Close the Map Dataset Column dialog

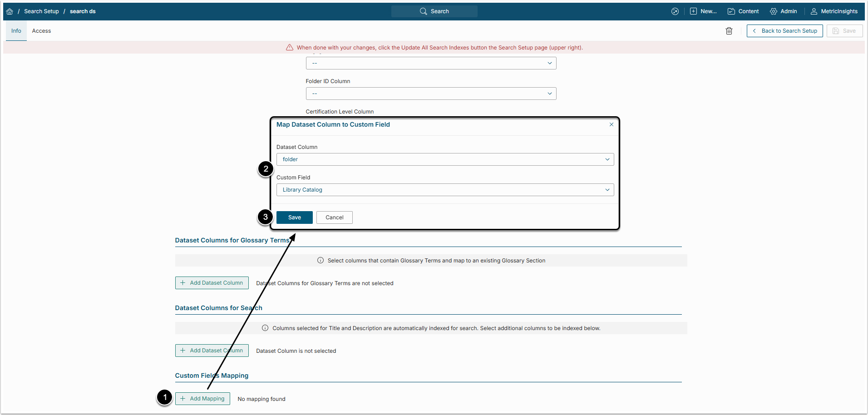[x=612, y=124]
